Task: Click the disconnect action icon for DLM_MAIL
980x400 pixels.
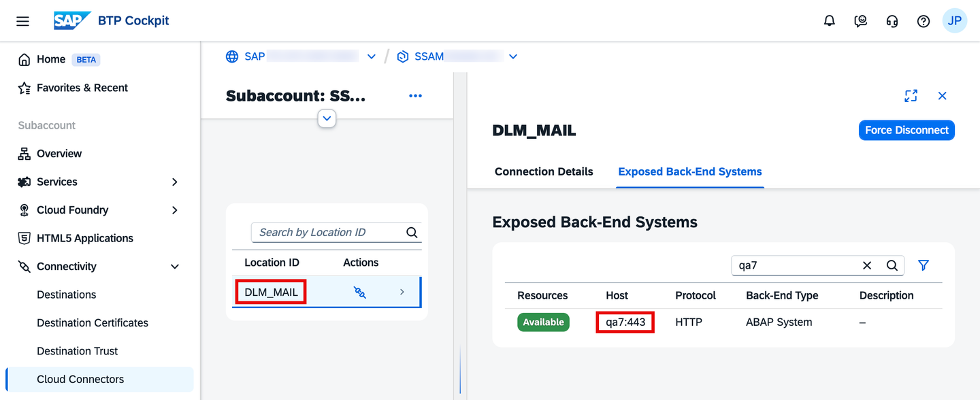Action: click(x=360, y=293)
